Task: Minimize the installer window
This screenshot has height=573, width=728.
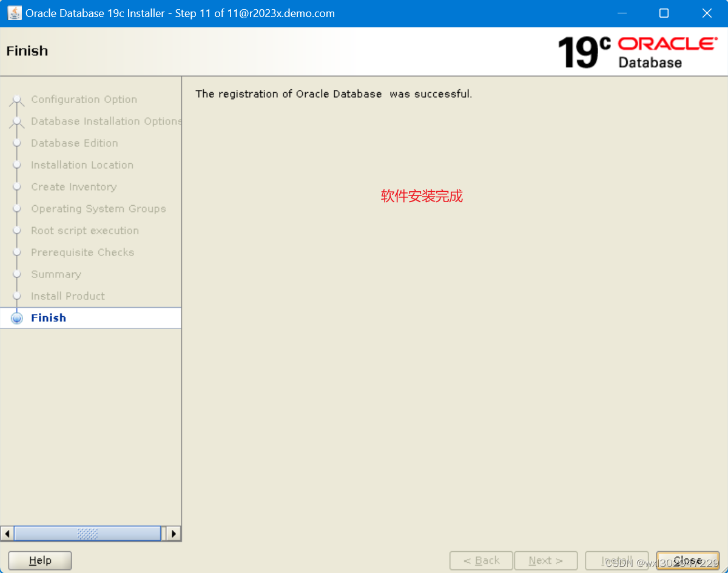Action: [x=621, y=13]
